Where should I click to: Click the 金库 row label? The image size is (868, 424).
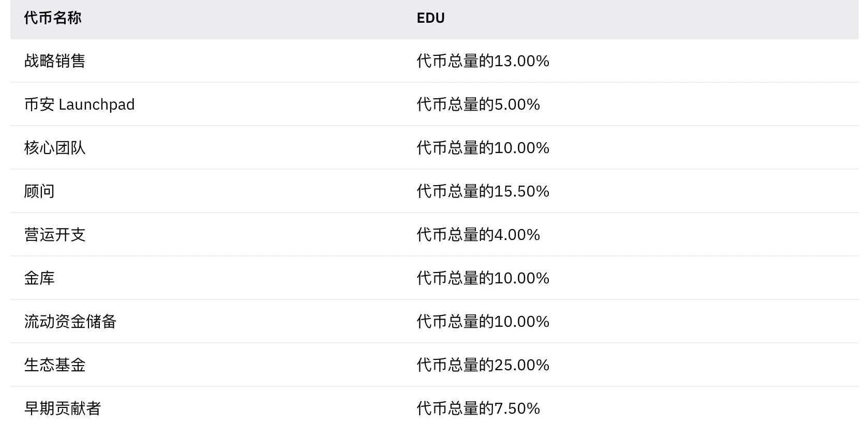click(x=39, y=278)
